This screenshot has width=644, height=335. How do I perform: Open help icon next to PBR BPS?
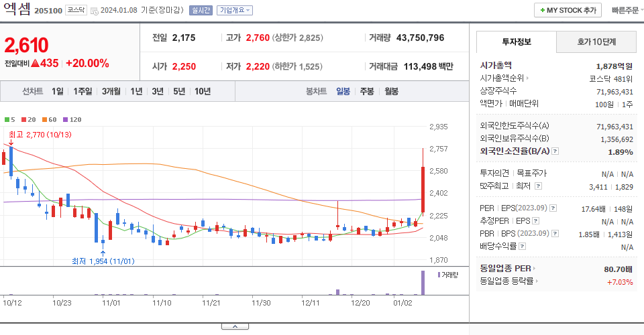pos(555,234)
